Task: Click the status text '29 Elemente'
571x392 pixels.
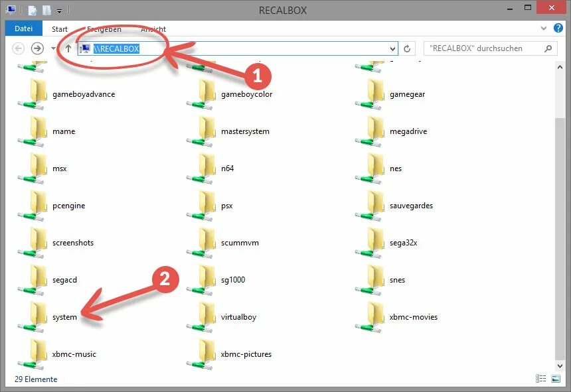Action: (x=36, y=379)
